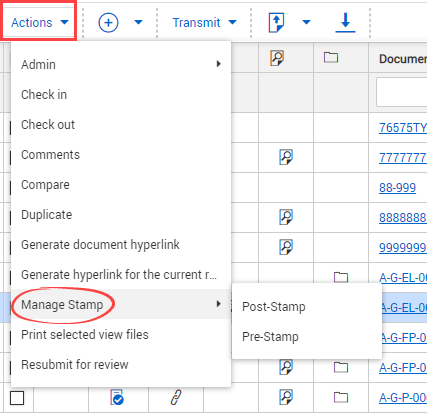Screen dimensions: 427x413
Task: Click folder icon in first A-G-EL row
Action: 341,277
